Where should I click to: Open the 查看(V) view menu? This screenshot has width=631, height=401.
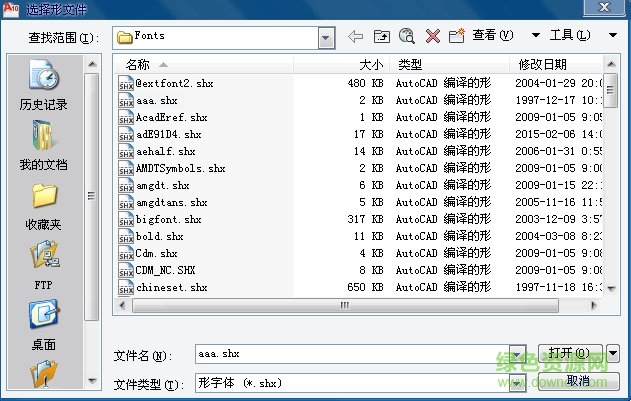[493, 35]
